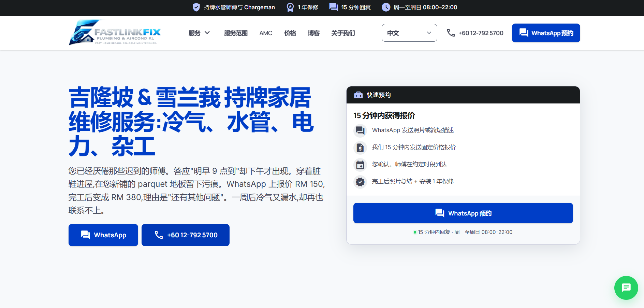Click the WhatsApp 预约 button in quick booking card

pos(463,213)
